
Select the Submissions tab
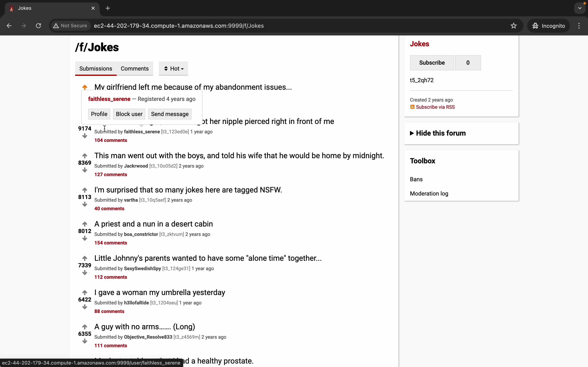pyautogui.click(x=96, y=69)
